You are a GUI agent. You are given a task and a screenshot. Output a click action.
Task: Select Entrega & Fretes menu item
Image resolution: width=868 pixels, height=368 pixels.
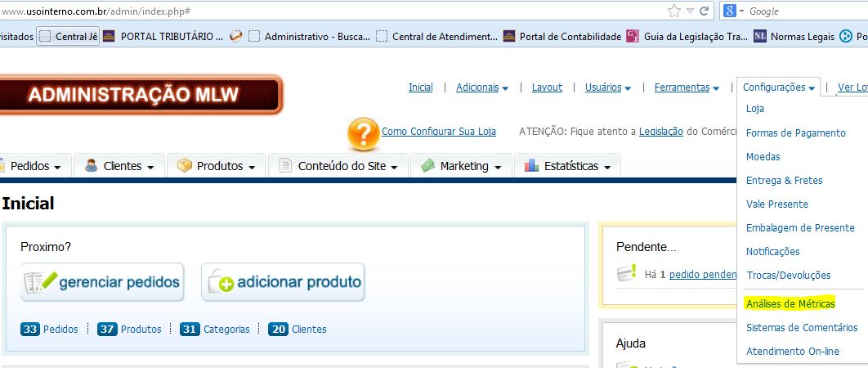[785, 181]
